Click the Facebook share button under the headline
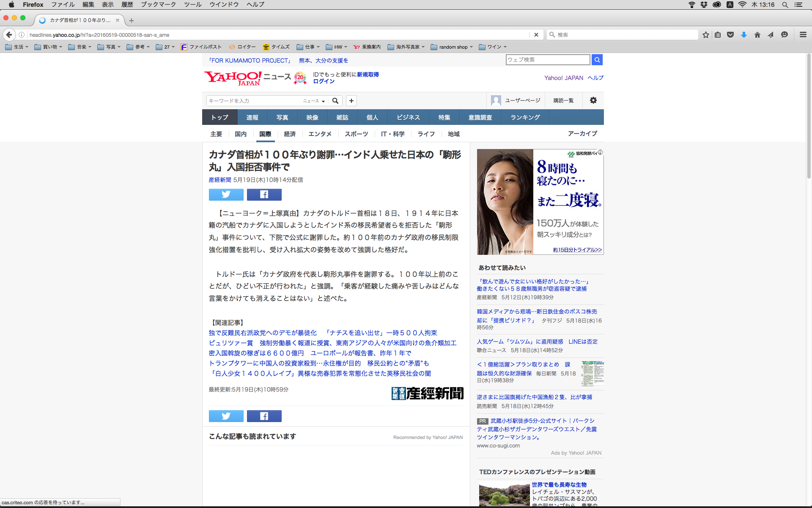 click(264, 194)
